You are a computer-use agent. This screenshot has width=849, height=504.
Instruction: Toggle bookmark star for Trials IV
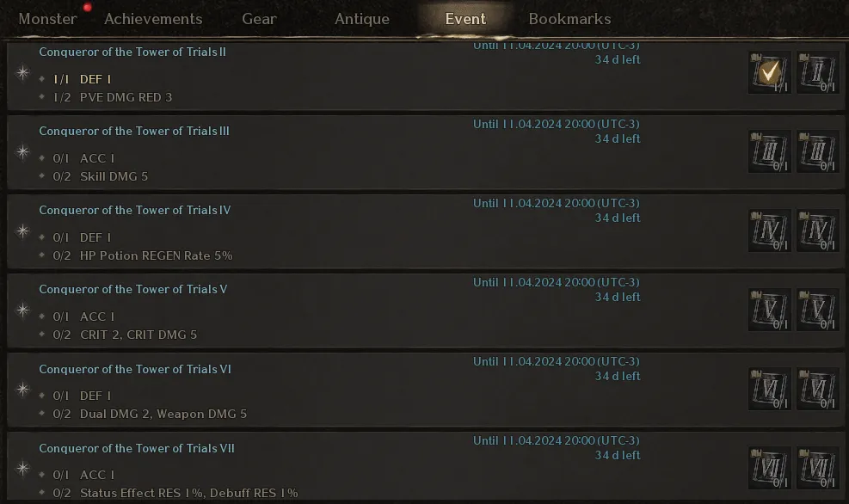pyautogui.click(x=22, y=231)
